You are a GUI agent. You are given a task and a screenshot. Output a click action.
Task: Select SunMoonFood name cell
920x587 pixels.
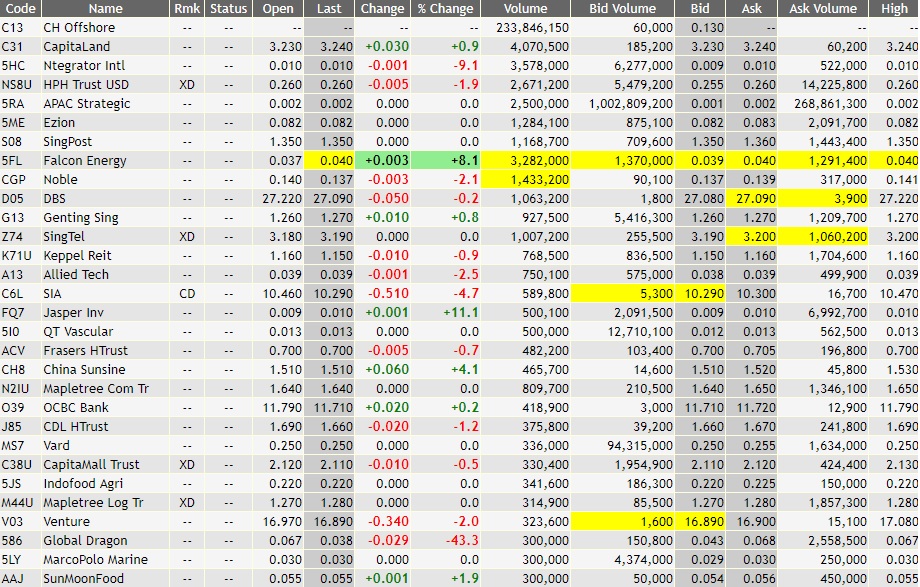(x=84, y=578)
